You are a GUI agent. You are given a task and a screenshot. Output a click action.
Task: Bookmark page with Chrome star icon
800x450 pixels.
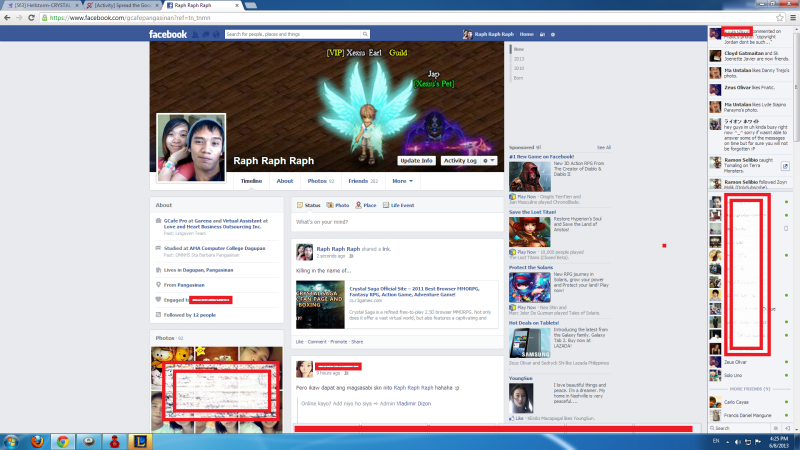778,18
